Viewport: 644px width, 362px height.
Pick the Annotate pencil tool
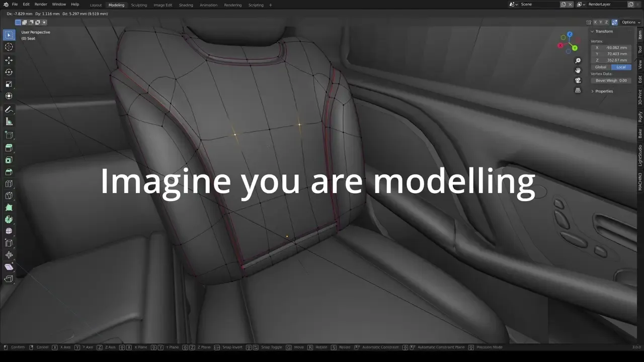click(x=9, y=110)
